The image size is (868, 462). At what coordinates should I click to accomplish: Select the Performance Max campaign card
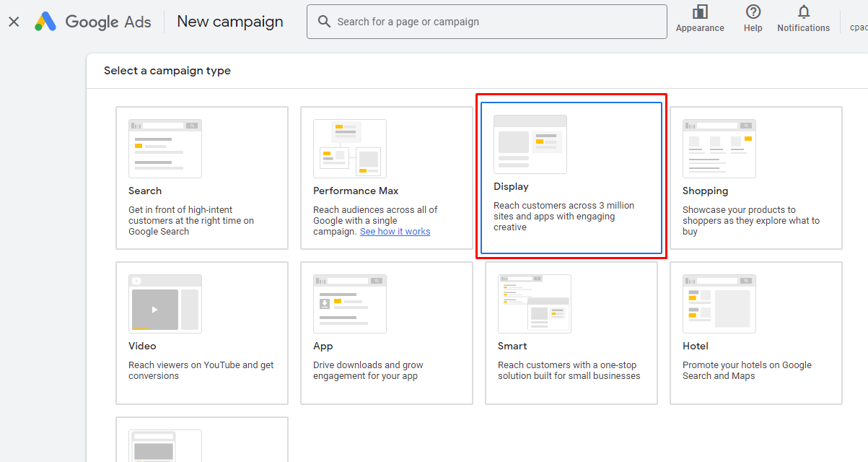387,178
